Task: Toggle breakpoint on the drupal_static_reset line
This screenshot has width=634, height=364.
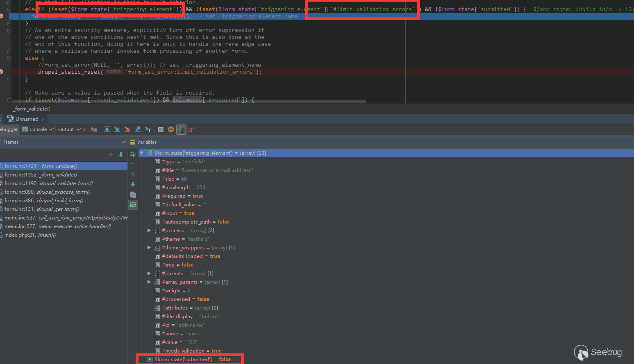Action: click(2, 72)
